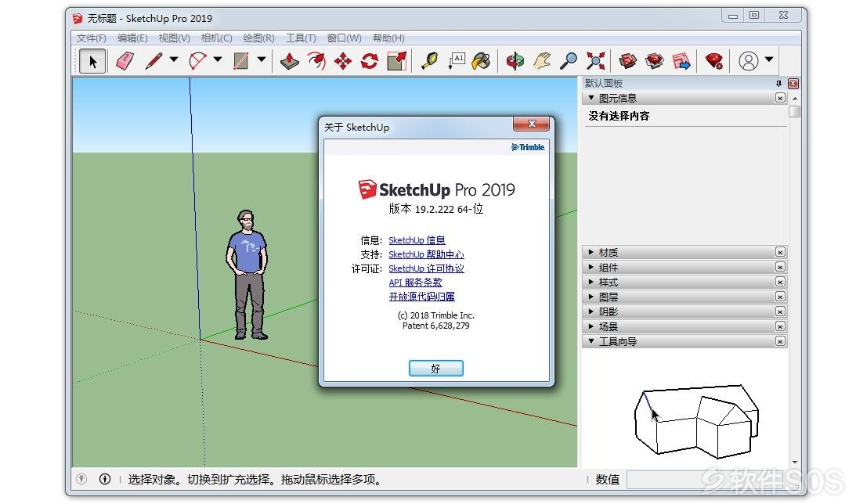The height and width of the screenshot is (504, 856).
Task: Open the Extension Manager ruby icon
Action: [714, 60]
